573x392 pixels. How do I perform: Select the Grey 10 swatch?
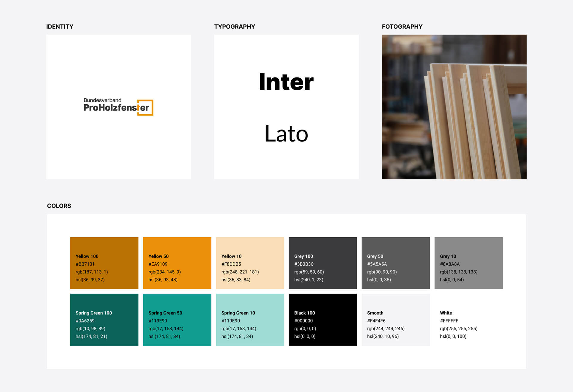pyautogui.click(x=468, y=263)
